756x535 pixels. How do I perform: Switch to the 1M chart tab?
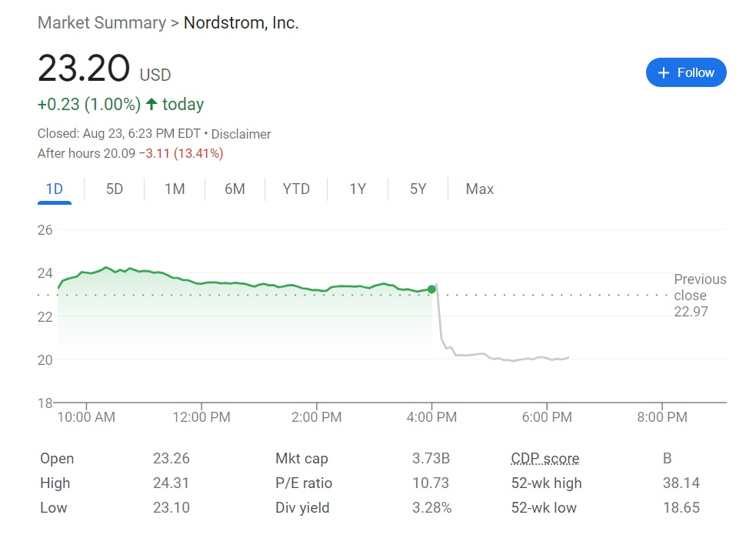[x=175, y=189]
